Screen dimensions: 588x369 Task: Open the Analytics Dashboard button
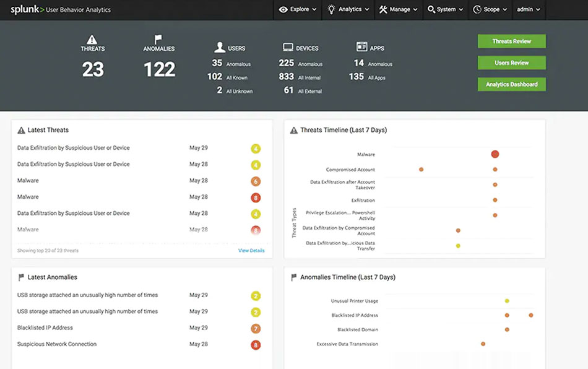coord(511,84)
